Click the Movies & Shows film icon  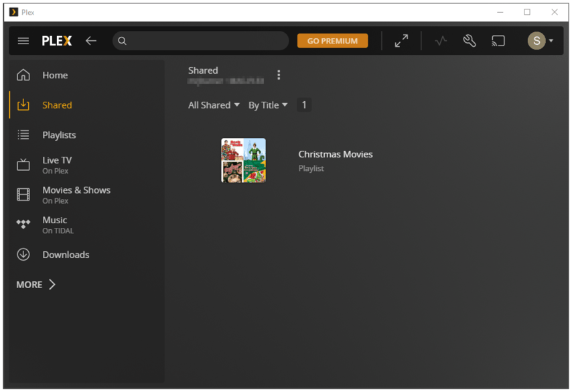[x=23, y=194]
